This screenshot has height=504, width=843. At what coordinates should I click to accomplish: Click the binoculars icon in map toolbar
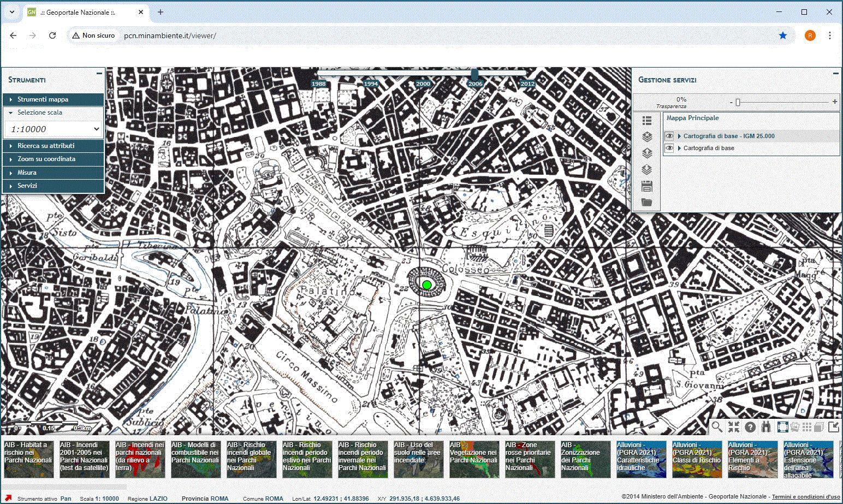pos(766,427)
